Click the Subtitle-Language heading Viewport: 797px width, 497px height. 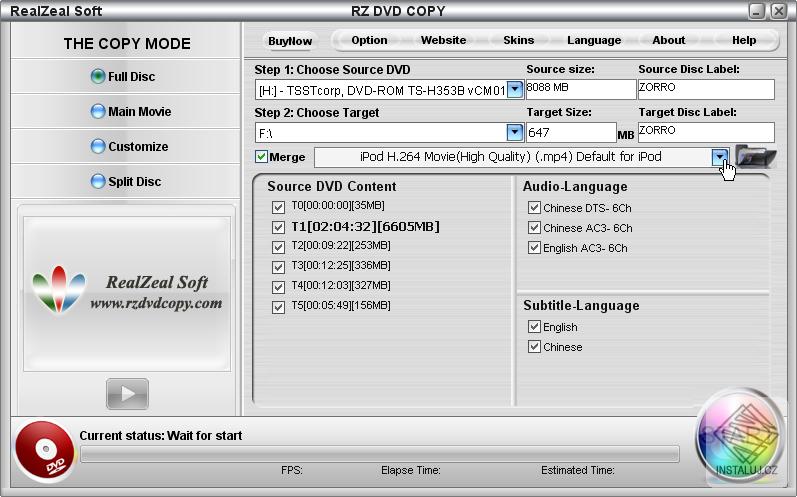(581, 305)
